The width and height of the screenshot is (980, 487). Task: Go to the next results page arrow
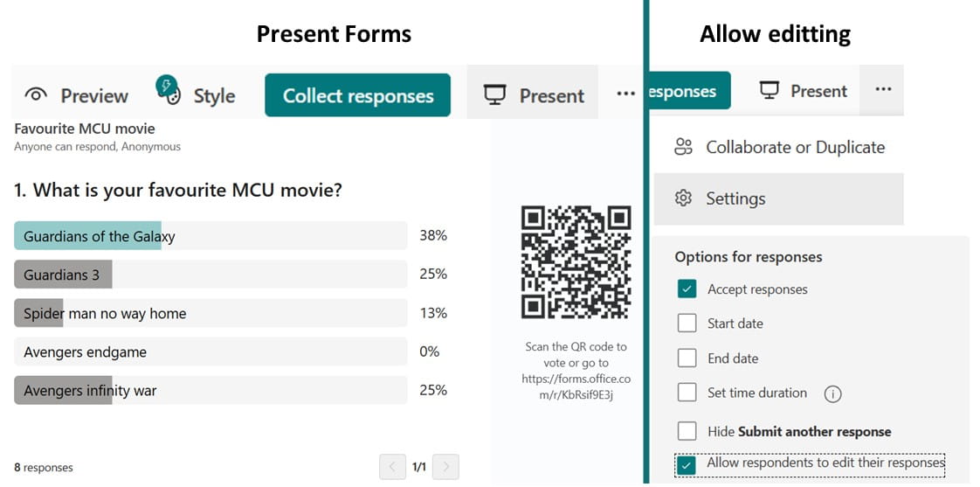click(445, 467)
